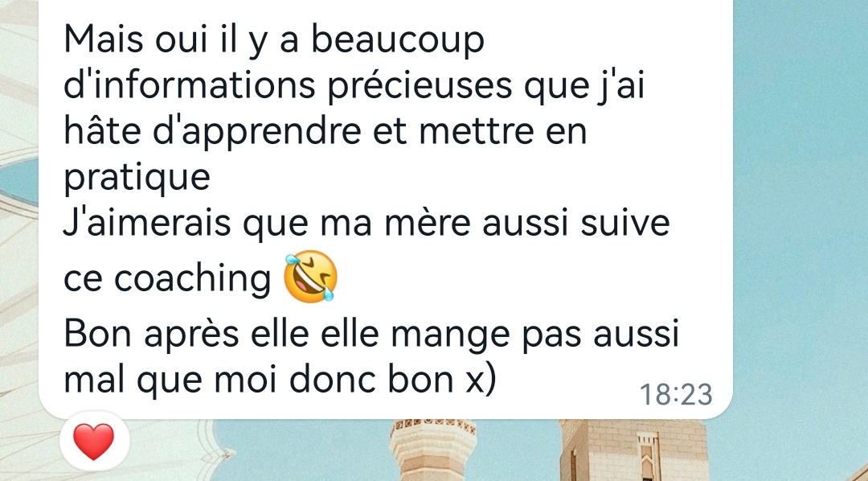Tap the red heart reaction below the message
868x481 pixels.
click(x=94, y=442)
